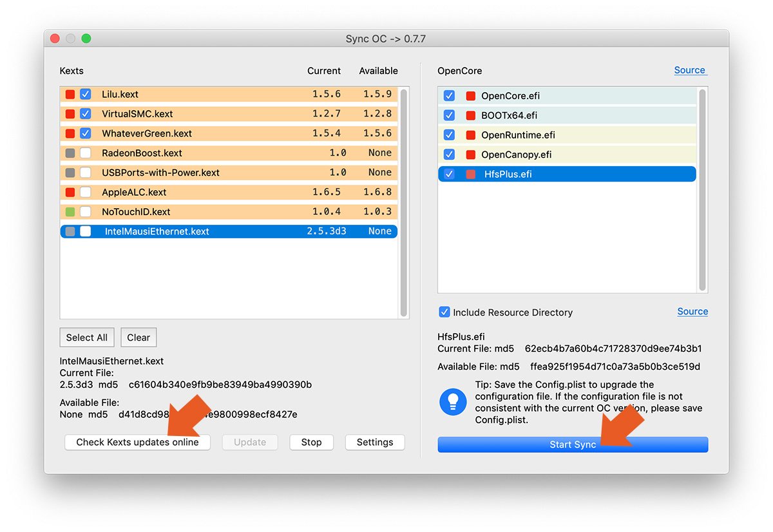The width and height of the screenshot is (773, 532).
Task: Click the red status indicator for WhateverGreen.kext
Action: [70, 133]
